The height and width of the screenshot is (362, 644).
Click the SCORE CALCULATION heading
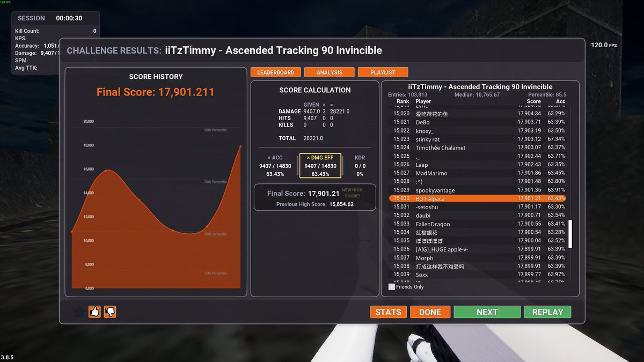coord(315,90)
